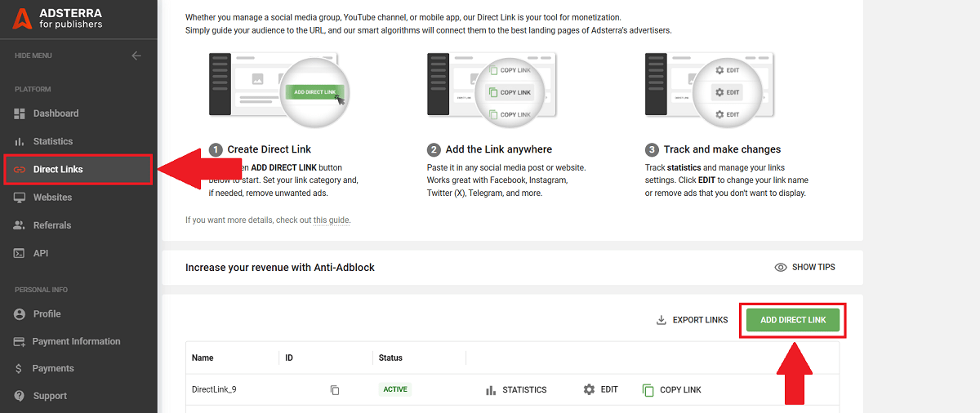Click the 'Add the Link anywhere' heading

pyautogui.click(x=499, y=149)
